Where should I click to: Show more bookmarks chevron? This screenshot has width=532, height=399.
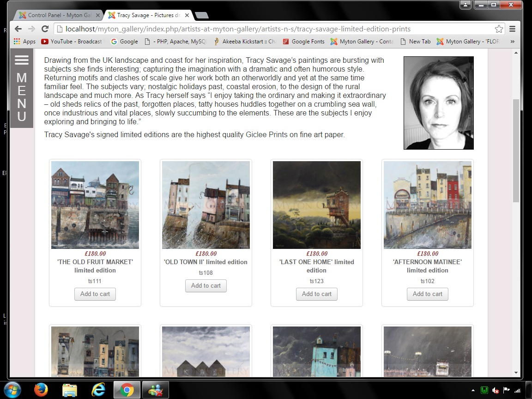click(512, 42)
